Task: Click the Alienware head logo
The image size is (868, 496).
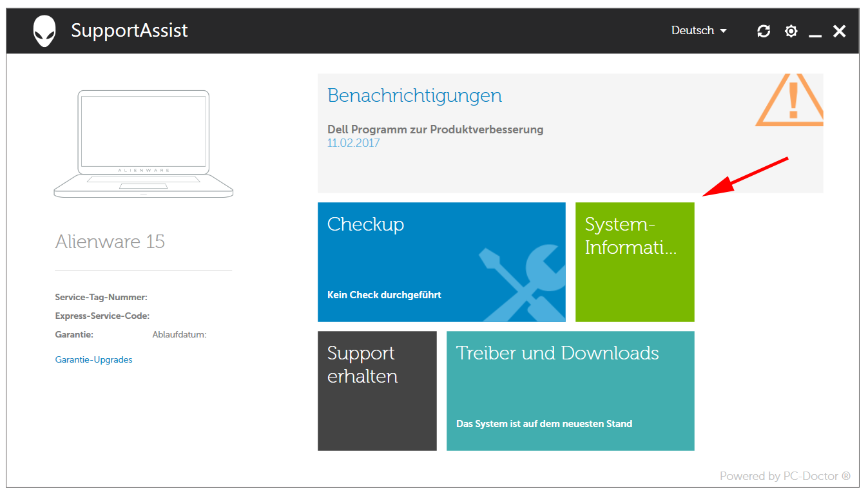Action: (x=44, y=31)
